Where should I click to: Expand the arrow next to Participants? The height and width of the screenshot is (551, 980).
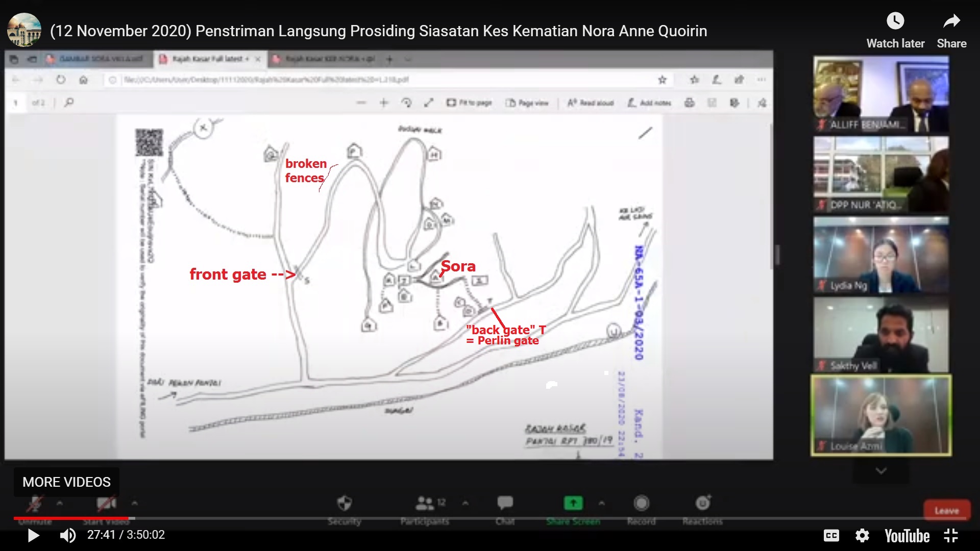coord(465,503)
